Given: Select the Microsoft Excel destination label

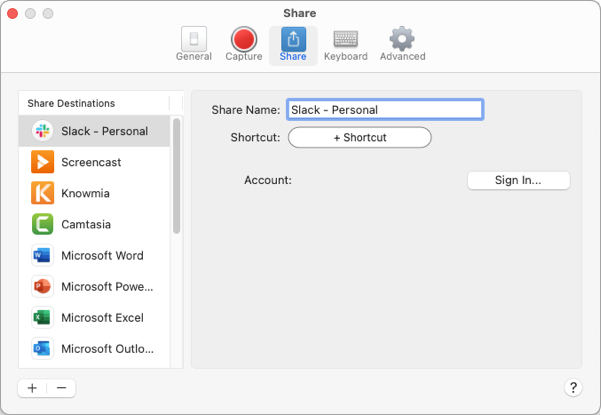Looking at the screenshot, I should point(102,317).
